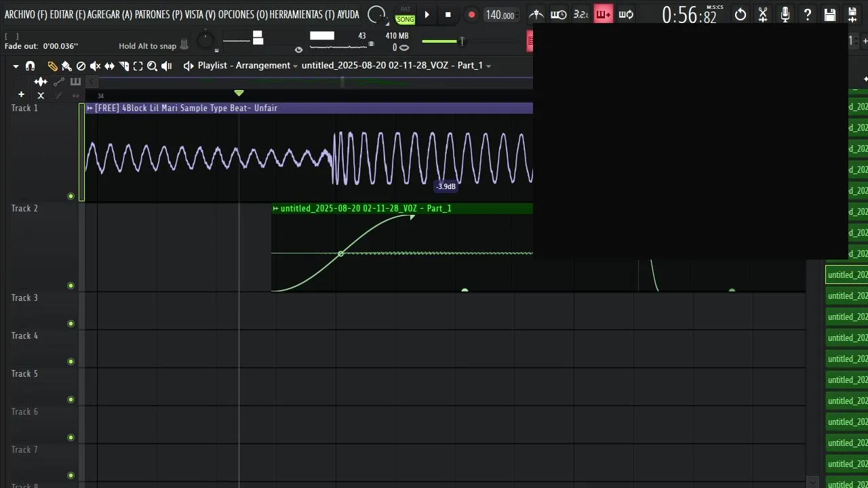This screenshot has width=868, height=488.
Task: Open the 4Block Lil Mari clip menu arrow
Action: [x=90, y=108]
